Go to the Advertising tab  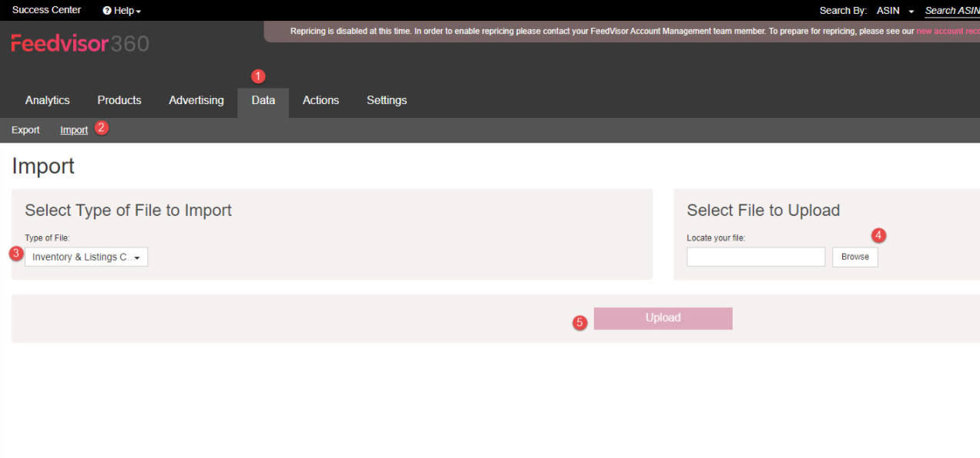196,100
